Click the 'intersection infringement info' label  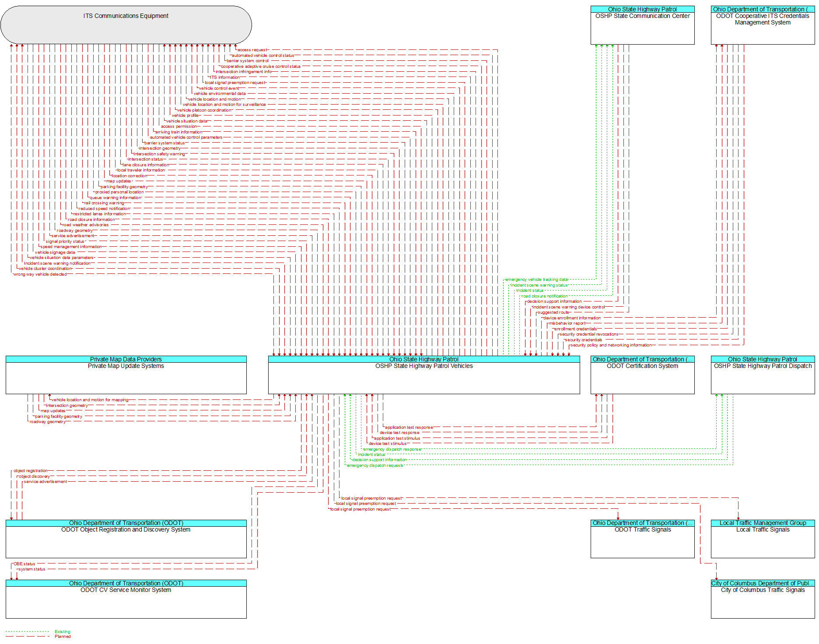click(x=244, y=72)
